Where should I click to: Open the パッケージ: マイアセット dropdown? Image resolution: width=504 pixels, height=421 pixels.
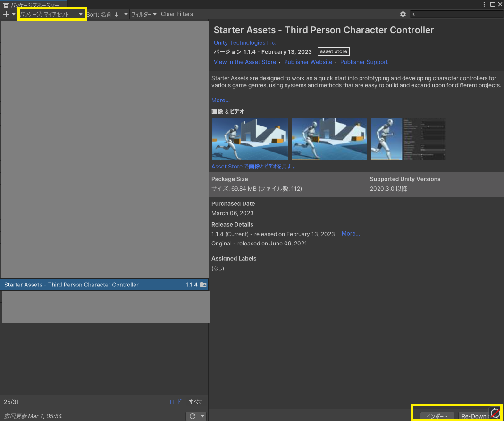(x=51, y=14)
